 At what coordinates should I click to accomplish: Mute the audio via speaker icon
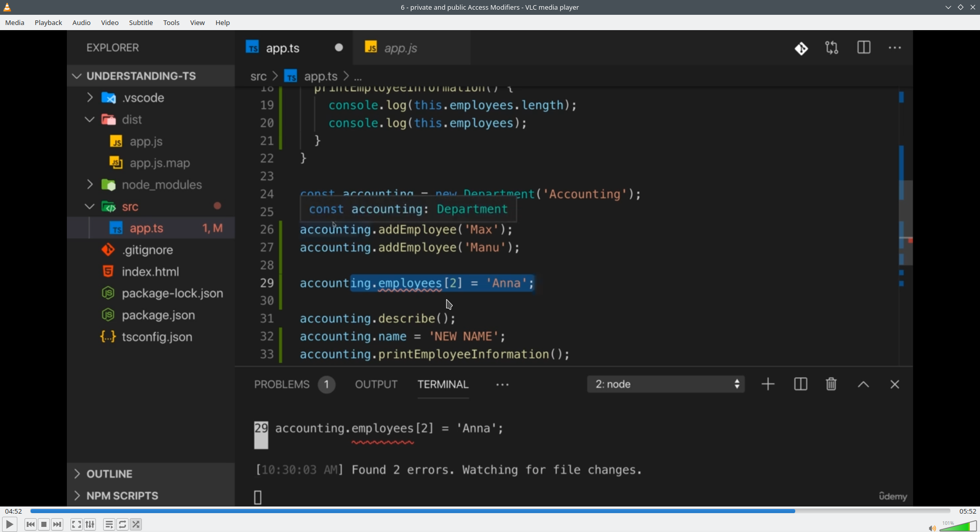click(x=932, y=528)
